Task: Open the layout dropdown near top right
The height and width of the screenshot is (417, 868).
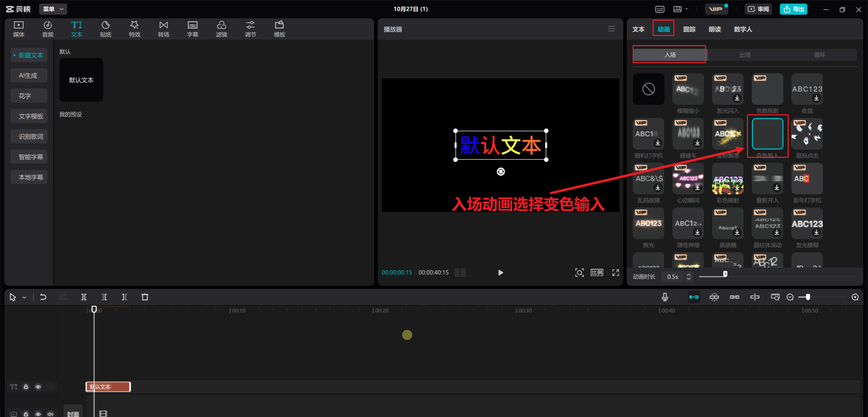Action: [681, 9]
